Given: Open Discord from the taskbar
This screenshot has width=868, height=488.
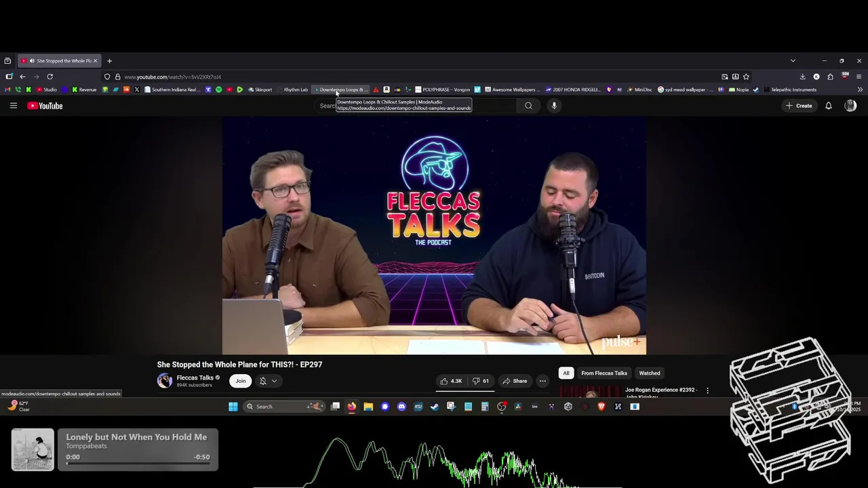Looking at the screenshot, I should (401, 407).
